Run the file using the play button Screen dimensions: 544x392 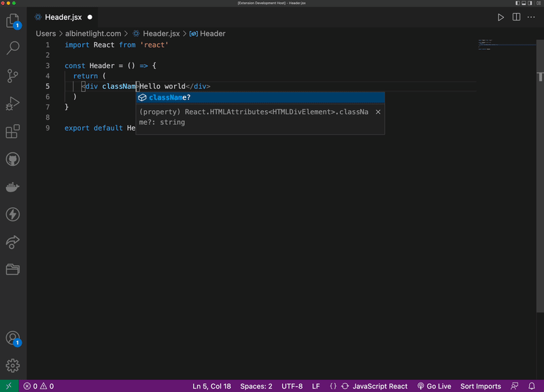501,17
